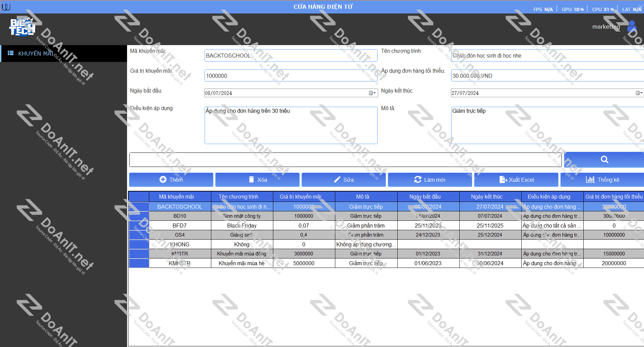Open the KHUYẾN MÃI sidebar menu
Viewport: 644px width, 347px height.
coord(35,54)
